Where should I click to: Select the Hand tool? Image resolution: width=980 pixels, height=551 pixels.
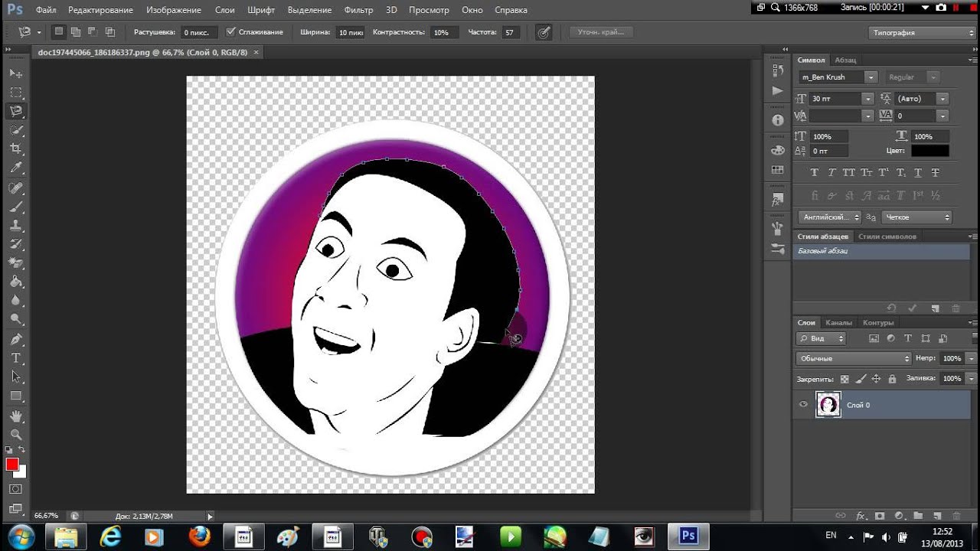16,416
